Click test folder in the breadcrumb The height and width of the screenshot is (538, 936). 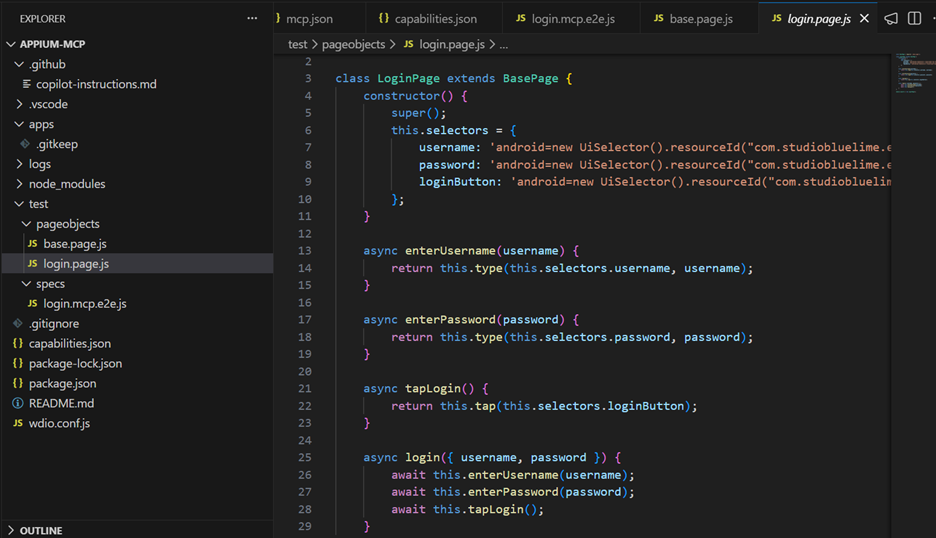(297, 45)
